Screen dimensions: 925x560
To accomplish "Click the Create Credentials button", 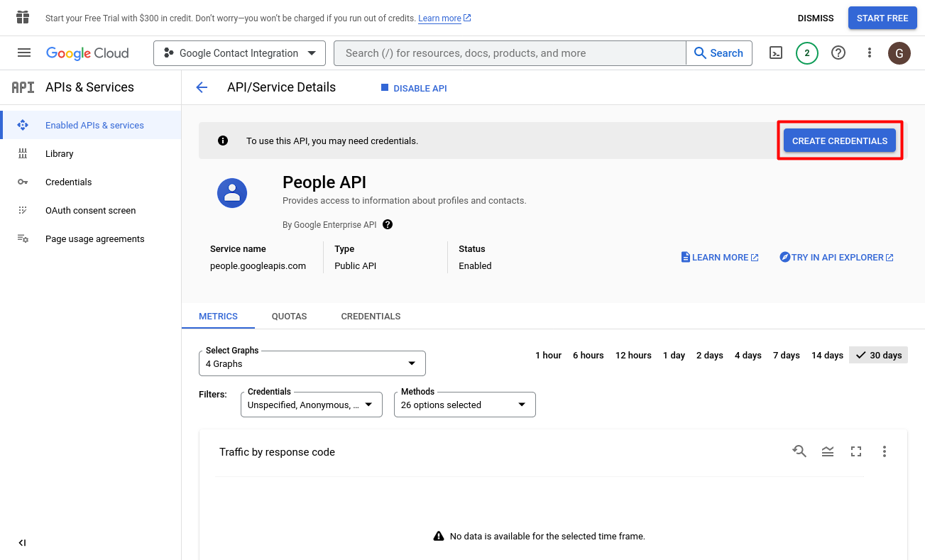I will [839, 141].
